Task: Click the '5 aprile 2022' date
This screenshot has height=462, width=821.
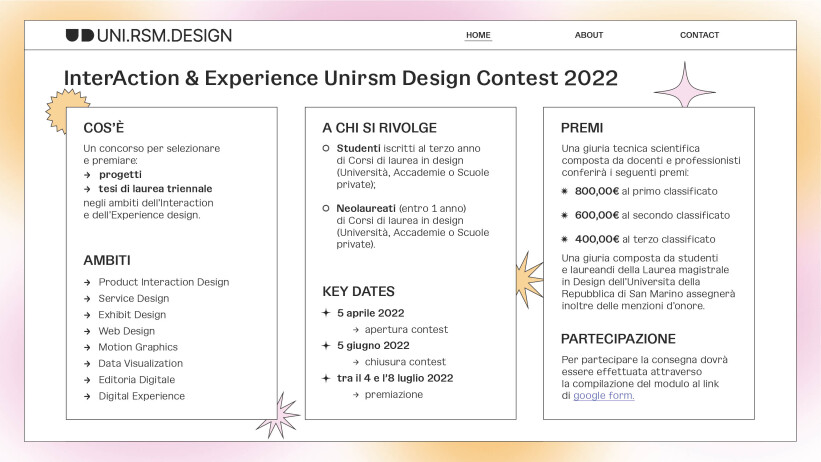Action: pyautogui.click(x=371, y=313)
